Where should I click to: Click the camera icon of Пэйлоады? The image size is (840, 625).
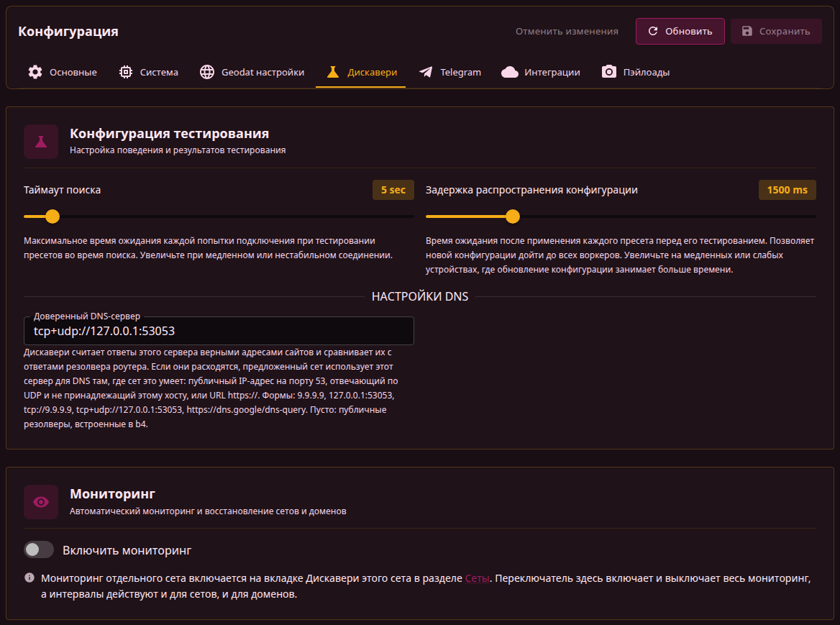[x=609, y=72]
